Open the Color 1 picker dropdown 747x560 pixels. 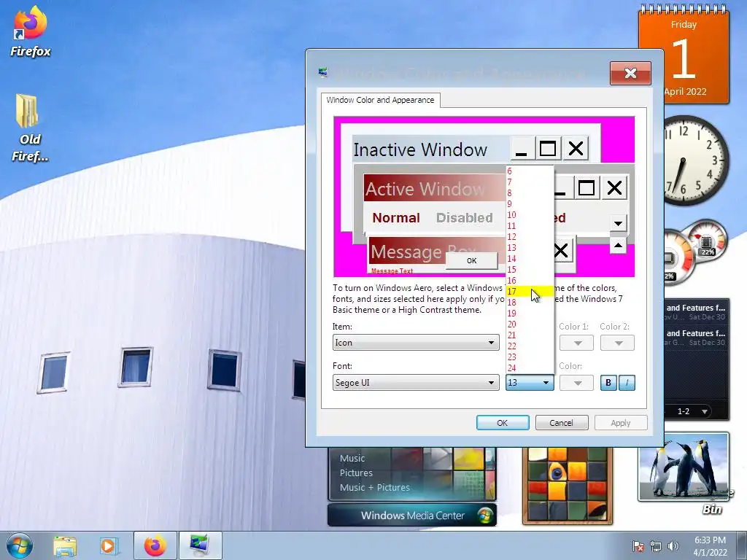pyautogui.click(x=576, y=343)
